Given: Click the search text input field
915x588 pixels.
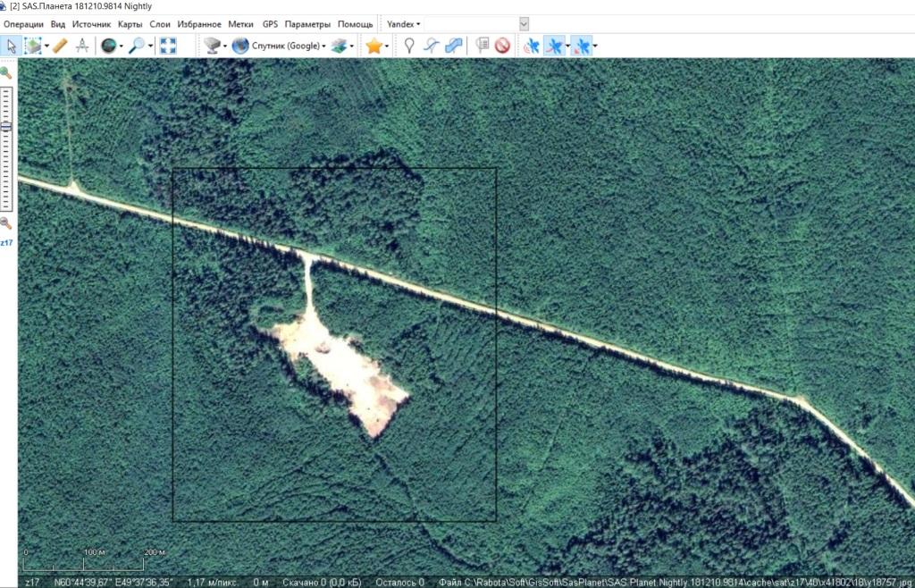Looking at the screenshot, I should [471, 24].
